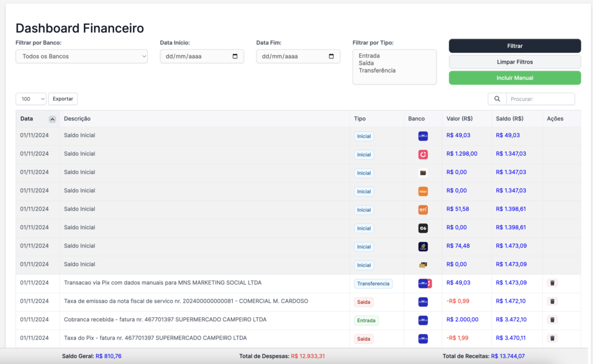Viewport: 593px width, 364px height.
Task: Open the Todos os Bancos dropdown
Action: click(81, 56)
